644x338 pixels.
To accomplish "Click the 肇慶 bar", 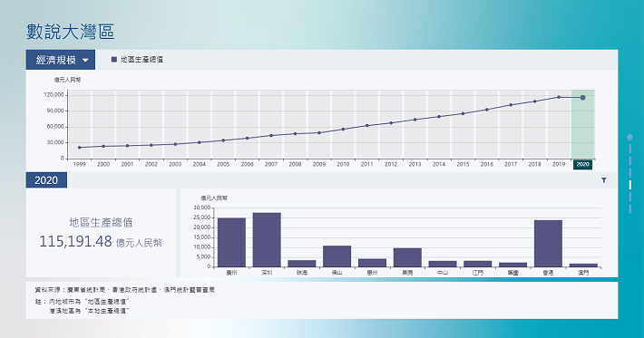I will tap(513, 265).
